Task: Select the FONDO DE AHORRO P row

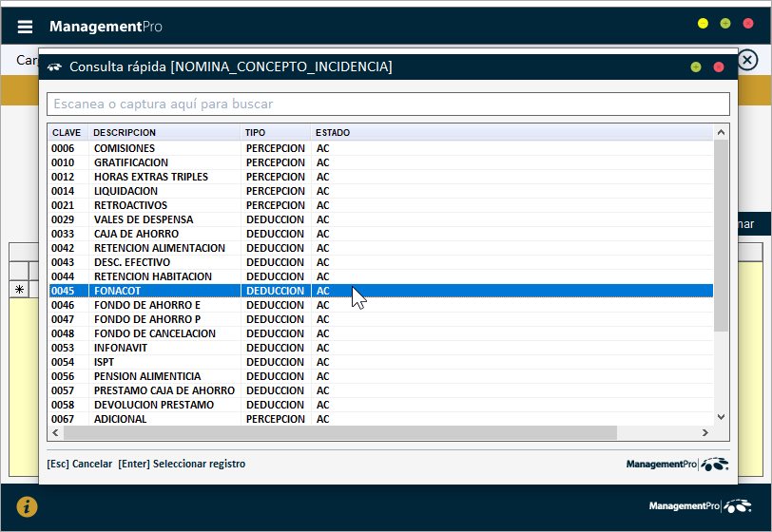Action: pos(380,319)
